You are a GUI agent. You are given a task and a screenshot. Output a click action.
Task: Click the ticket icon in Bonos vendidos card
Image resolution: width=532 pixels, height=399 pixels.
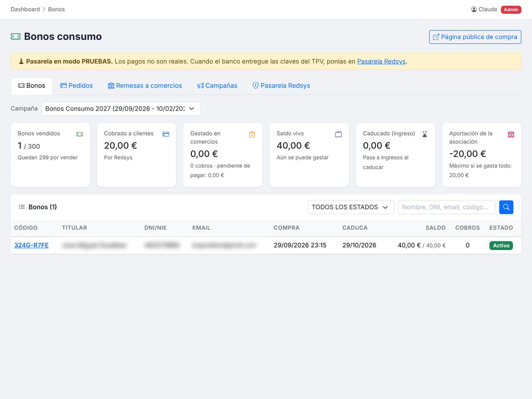coord(79,134)
